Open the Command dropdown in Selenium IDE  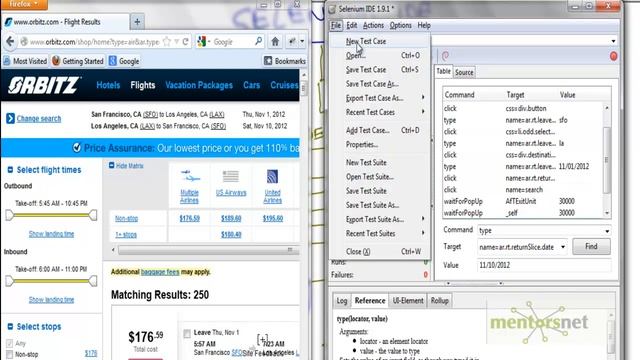coord(607,231)
